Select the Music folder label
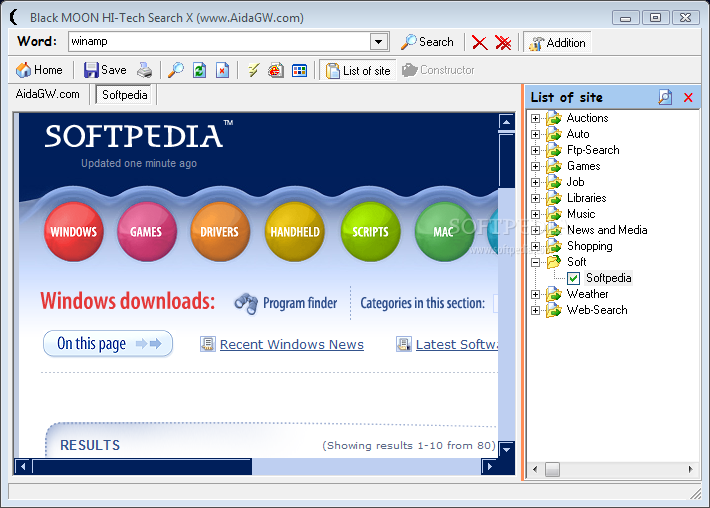710x508 pixels. click(581, 214)
